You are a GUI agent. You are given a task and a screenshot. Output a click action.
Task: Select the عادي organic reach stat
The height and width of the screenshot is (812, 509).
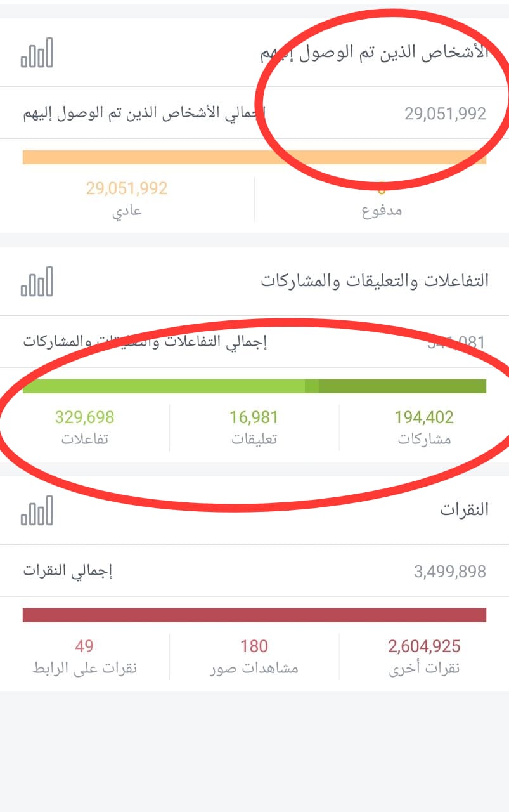[127, 199]
